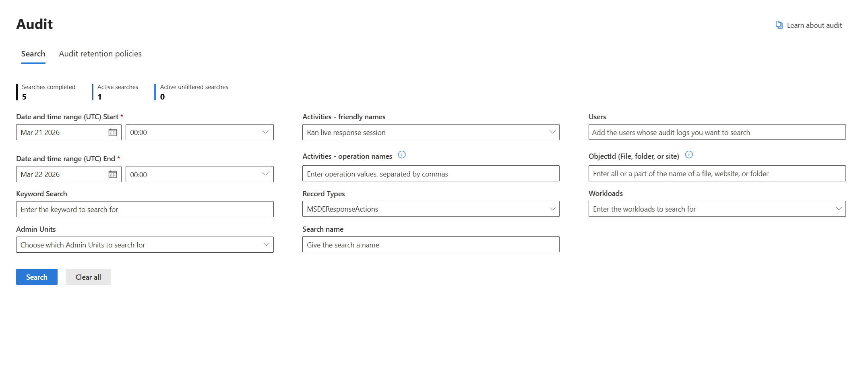868x374 pixels.
Task: Open the end date calendar picker
Action: point(112,174)
